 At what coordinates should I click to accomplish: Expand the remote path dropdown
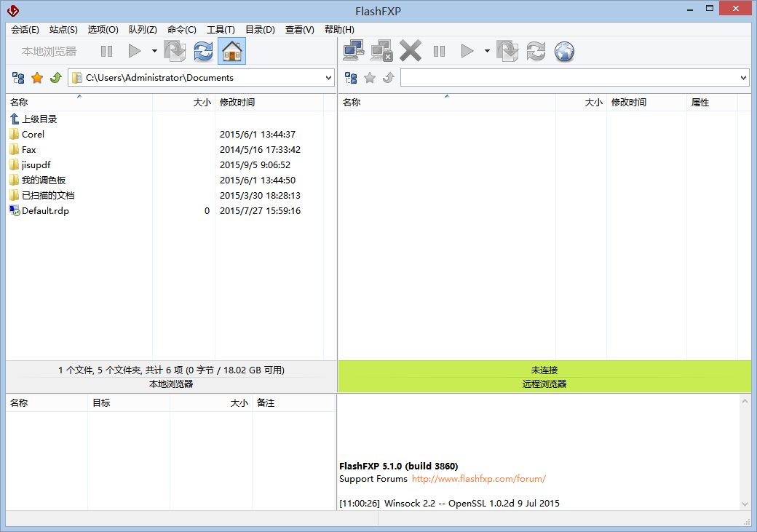point(743,78)
